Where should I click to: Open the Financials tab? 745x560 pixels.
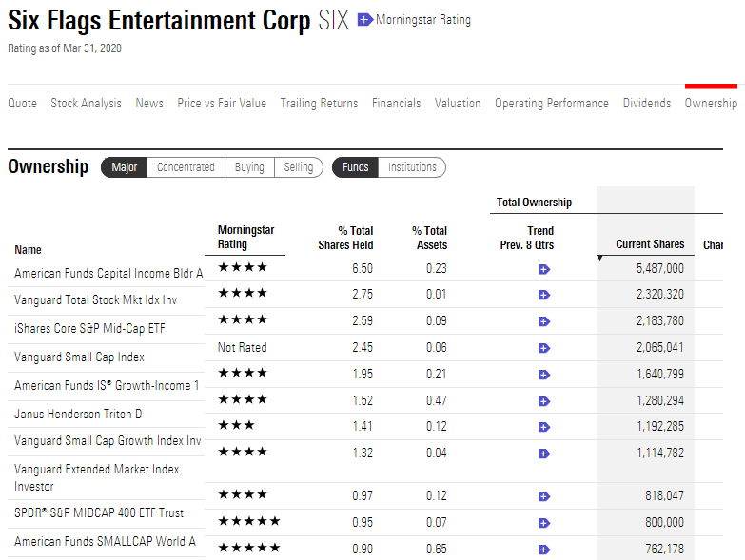(x=396, y=103)
